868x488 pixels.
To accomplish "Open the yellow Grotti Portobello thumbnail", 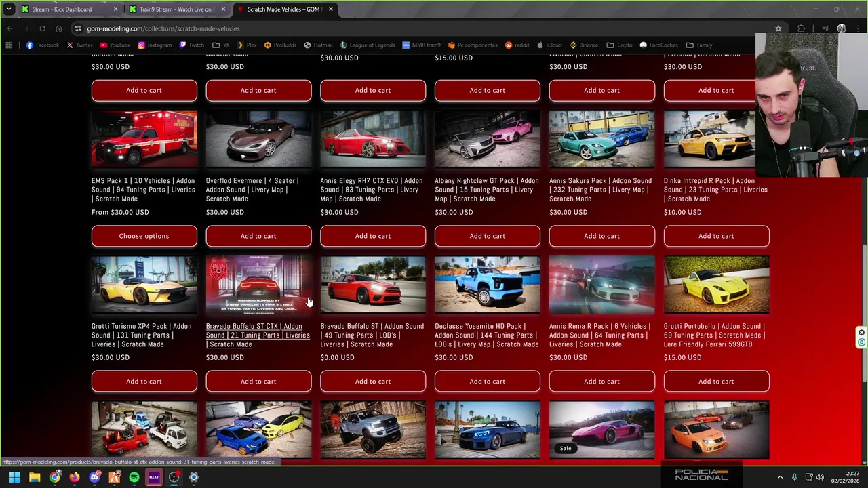I will coord(716,285).
